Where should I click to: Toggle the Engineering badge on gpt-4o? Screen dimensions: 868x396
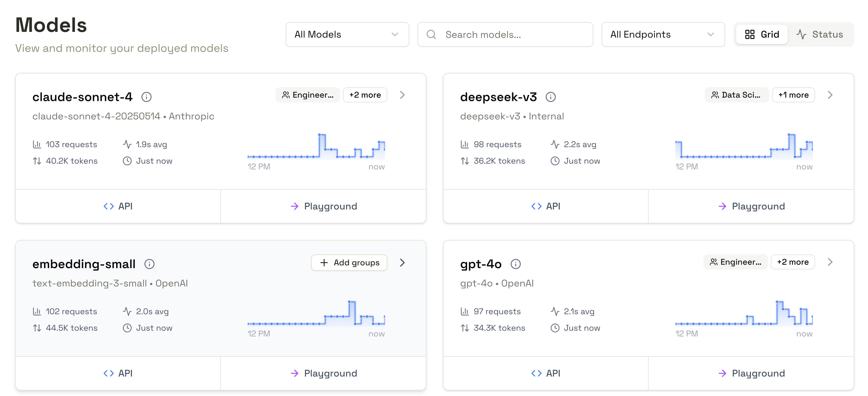click(x=735, y=262)
